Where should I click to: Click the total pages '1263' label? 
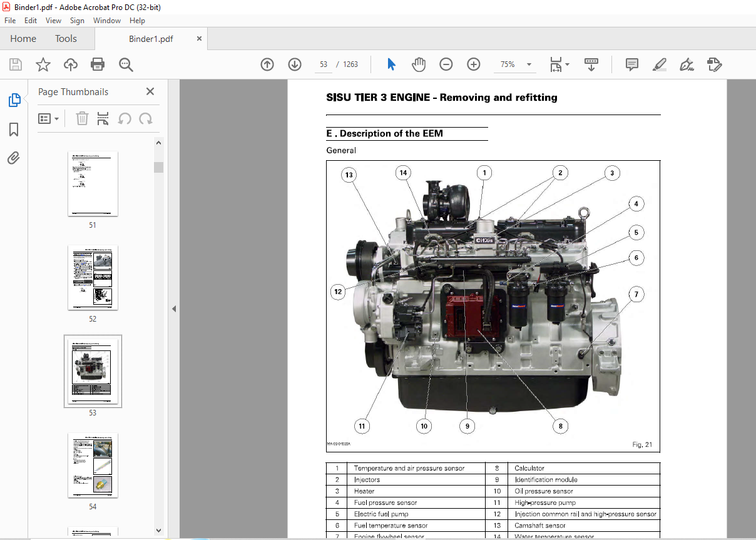(350, 64)
